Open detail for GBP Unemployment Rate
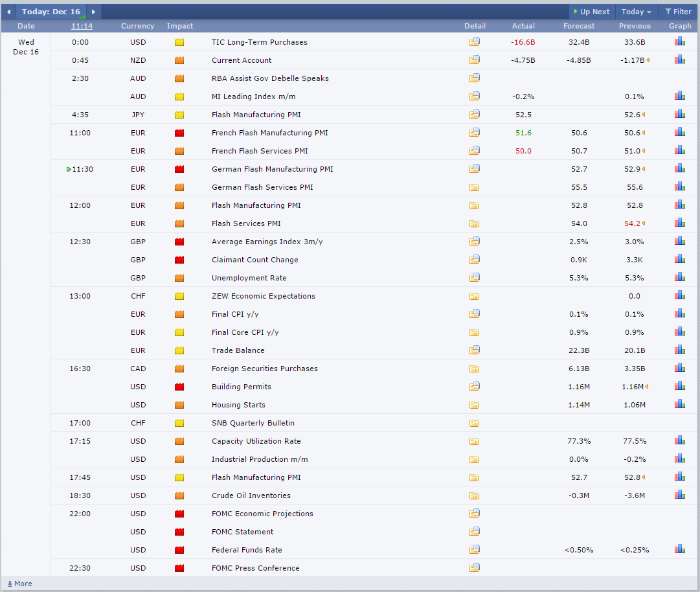 click(474, 277)
